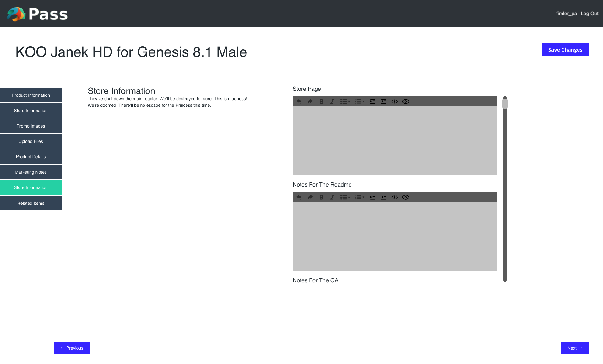Toggle italic in the Store Page editor
Screen dimensions: 603x364
pos(332,101)
